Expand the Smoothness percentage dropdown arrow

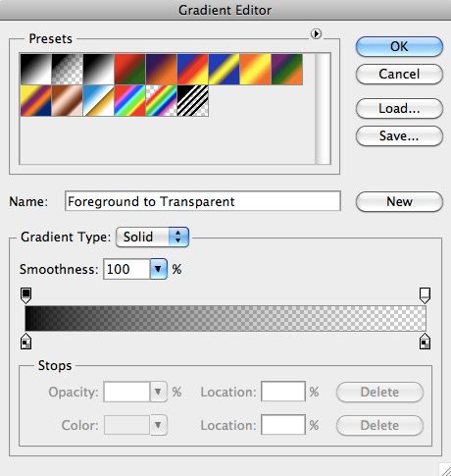pos(159,269)
